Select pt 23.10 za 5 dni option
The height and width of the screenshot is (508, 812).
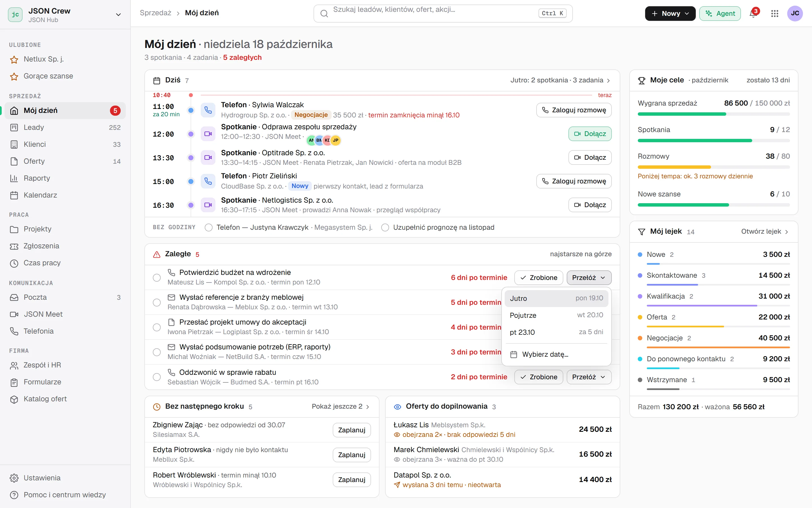(556, 332)
